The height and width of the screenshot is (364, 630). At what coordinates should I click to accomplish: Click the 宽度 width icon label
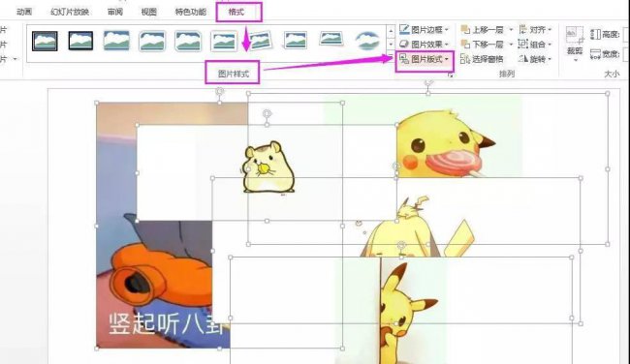(605, 54)
